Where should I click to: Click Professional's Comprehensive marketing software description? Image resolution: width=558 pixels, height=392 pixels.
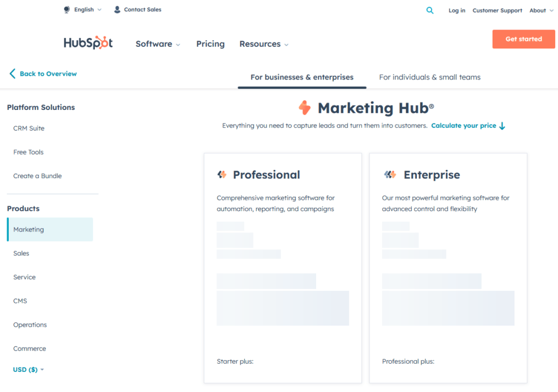click(276, 204)
